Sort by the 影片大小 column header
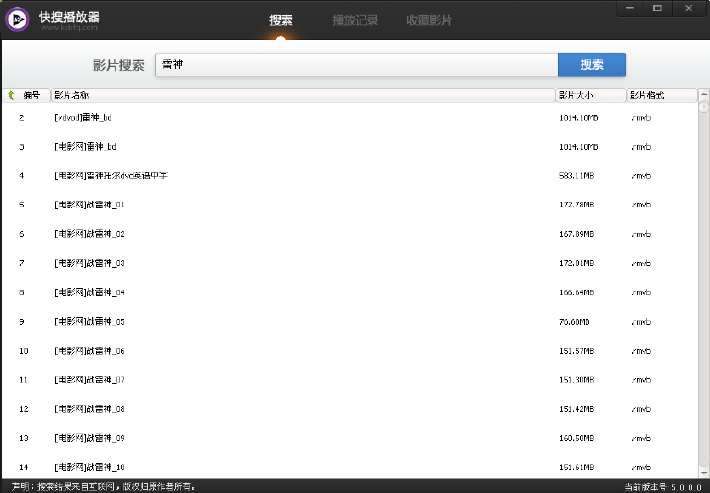 coord(591,95)
